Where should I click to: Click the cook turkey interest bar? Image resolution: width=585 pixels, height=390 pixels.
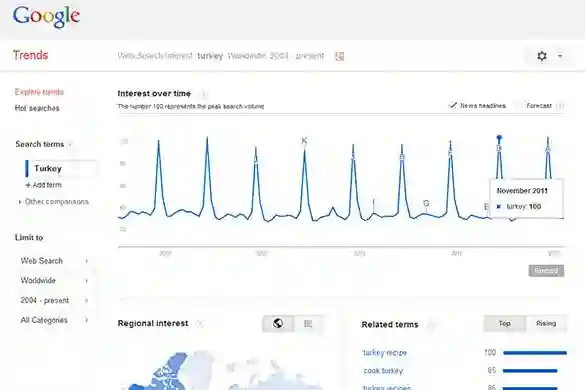[530, 371]
